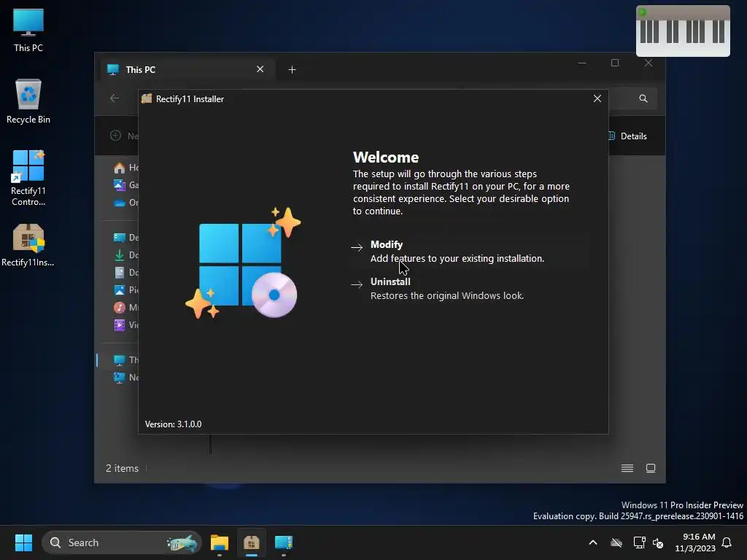Select Network in File Explorer sidebar

click(125, 377)
